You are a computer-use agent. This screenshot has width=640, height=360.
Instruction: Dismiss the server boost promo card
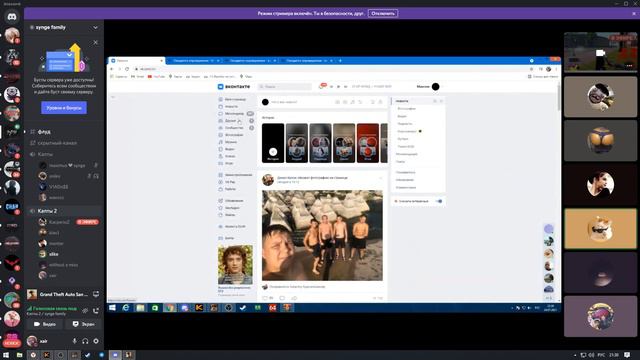tap(96, 42)
